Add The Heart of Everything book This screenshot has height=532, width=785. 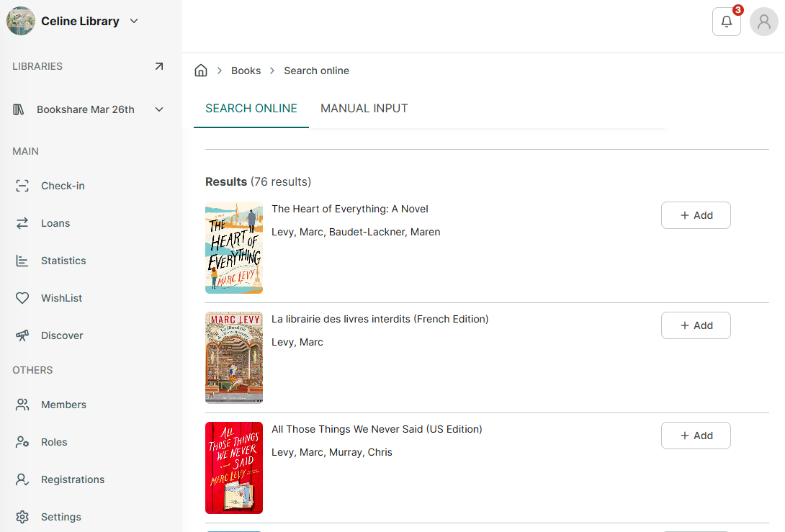[x=696, y=215]
